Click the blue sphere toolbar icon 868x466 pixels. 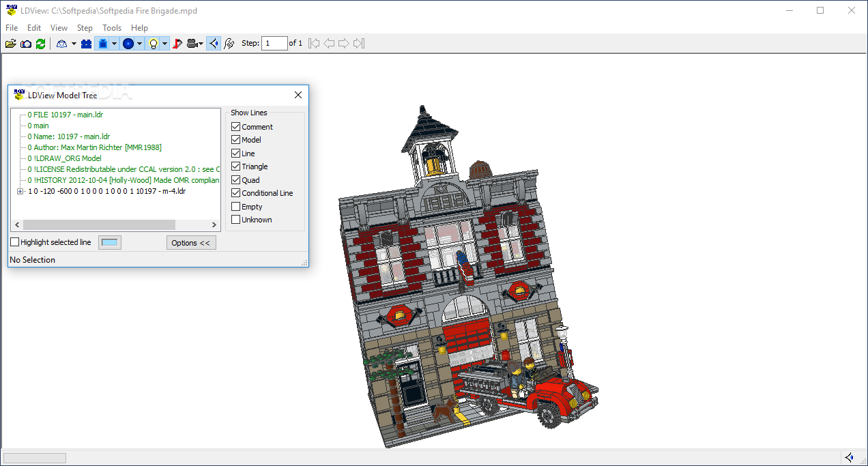coord(128,44)
